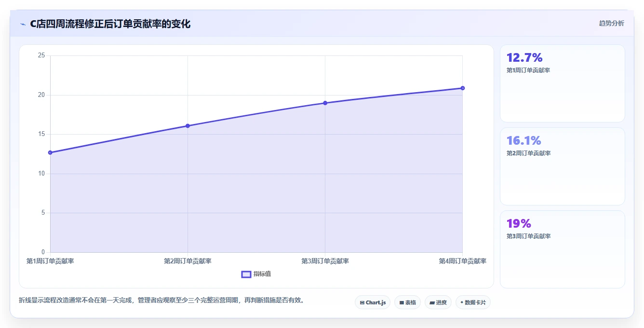Click the 19% card value
The image size is (644, 328).
519,223
